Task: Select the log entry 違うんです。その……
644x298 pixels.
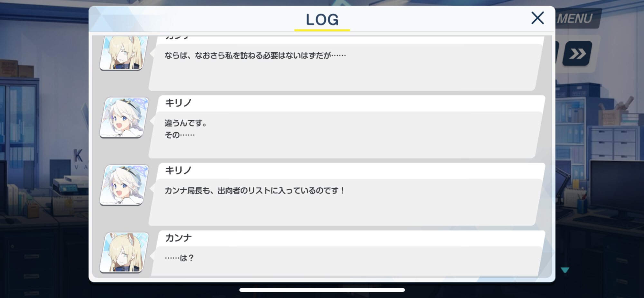Action: (x=346, y=126)
